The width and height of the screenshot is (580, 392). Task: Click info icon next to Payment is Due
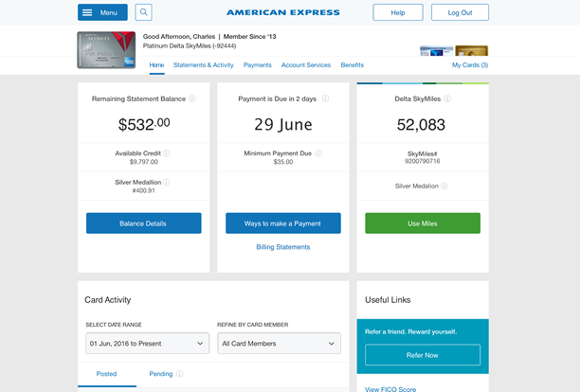tap(321, 98)
